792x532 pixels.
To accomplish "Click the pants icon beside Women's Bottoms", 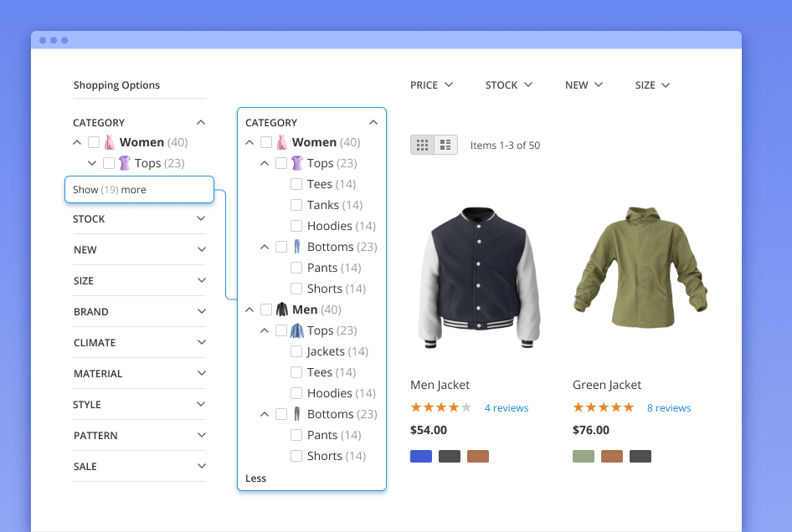I will point(299,246).
